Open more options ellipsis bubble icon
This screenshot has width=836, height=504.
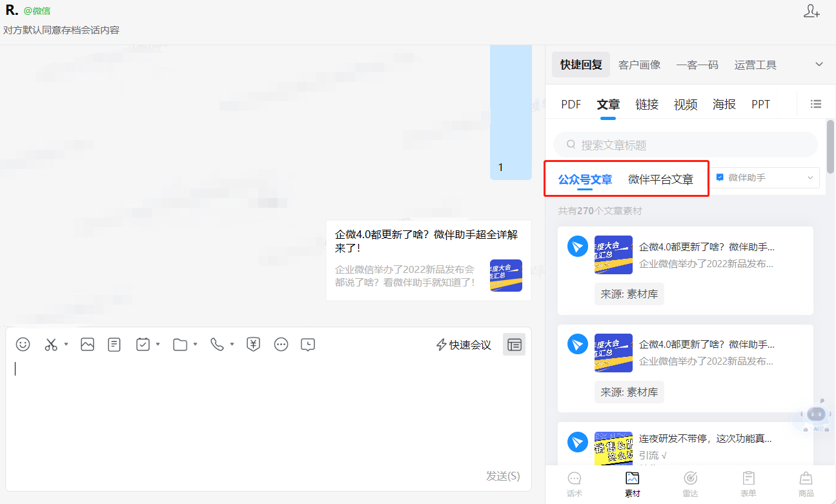point(281,345)
